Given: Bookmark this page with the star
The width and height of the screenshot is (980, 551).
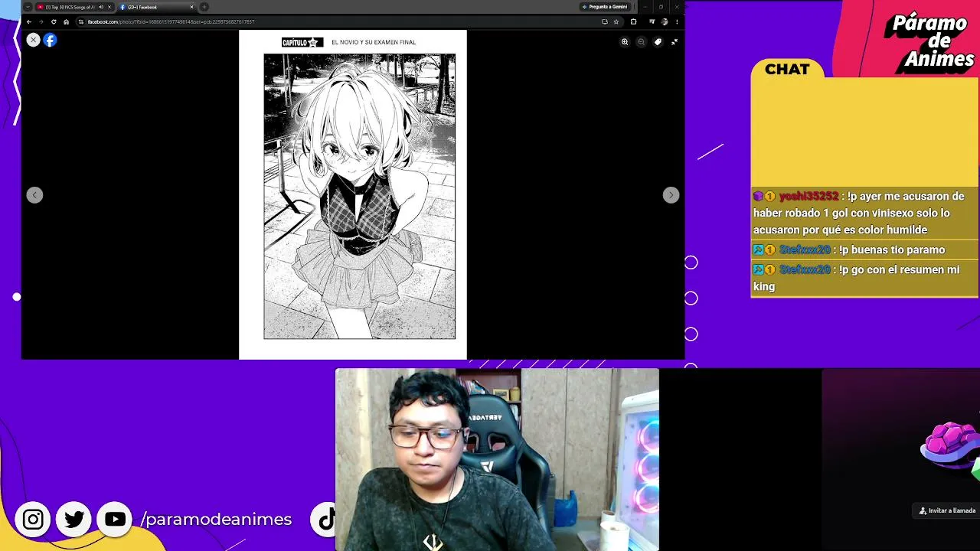Looking at the screenshot, I should (x=616, y=21).
